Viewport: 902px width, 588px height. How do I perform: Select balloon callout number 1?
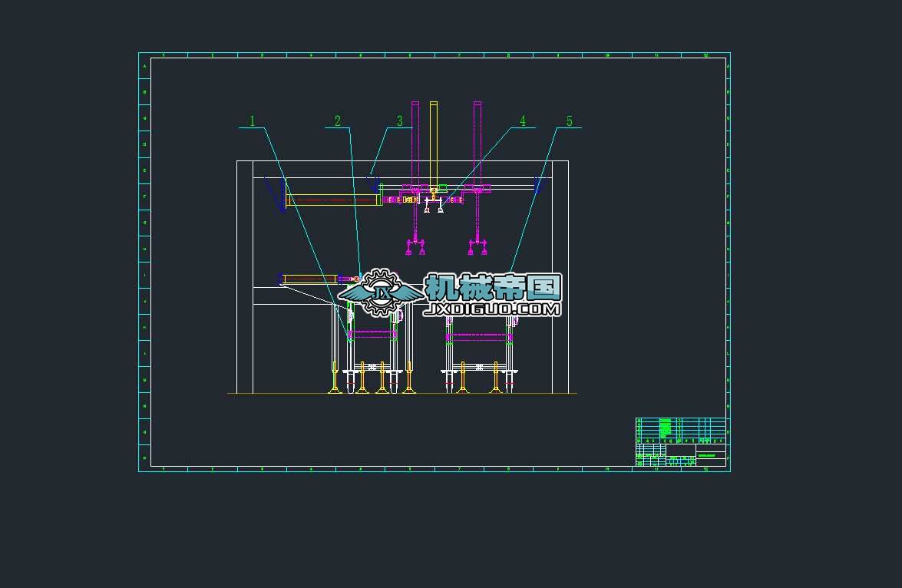click(x=251, y=121)
